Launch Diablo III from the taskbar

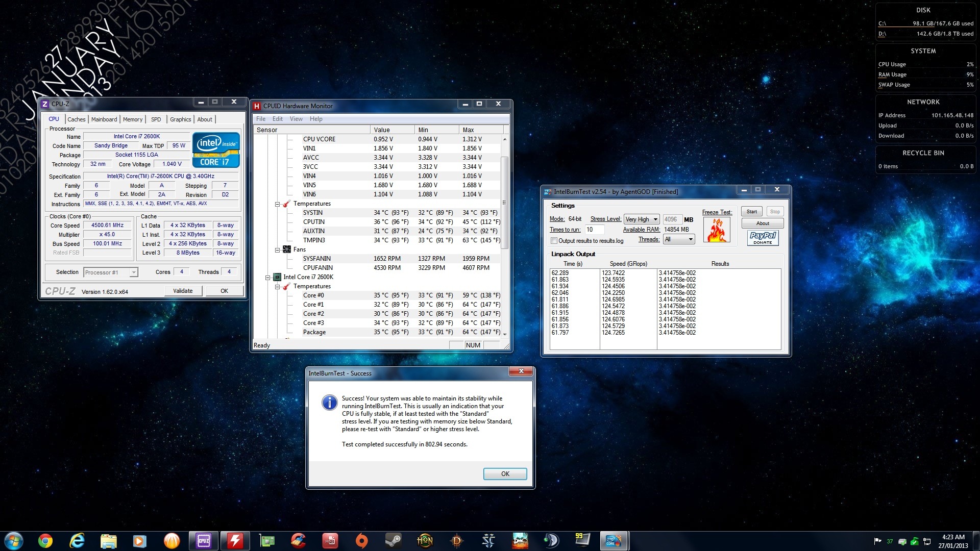457,540
